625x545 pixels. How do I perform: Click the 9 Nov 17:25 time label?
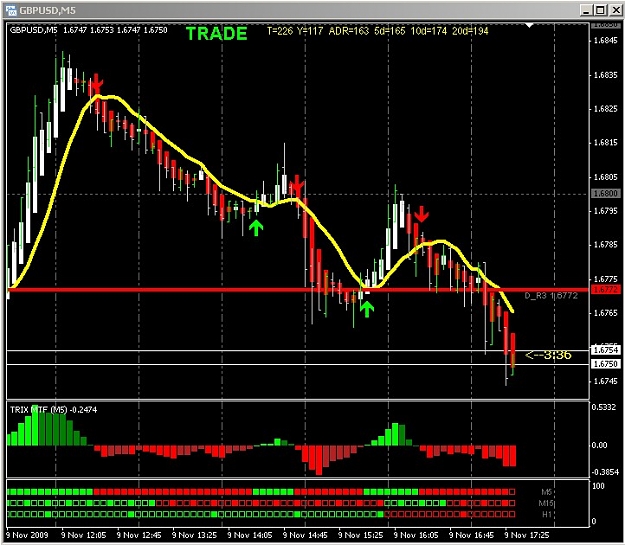point(527,535)
